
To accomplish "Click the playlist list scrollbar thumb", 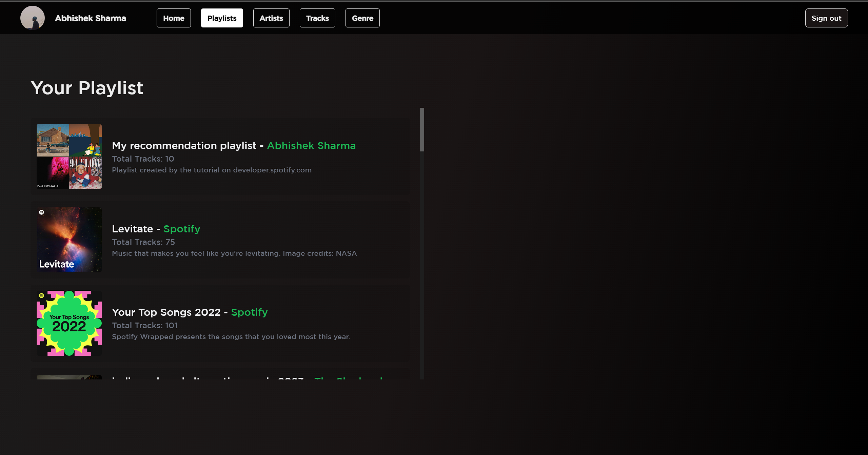I will tap(422, 129).
